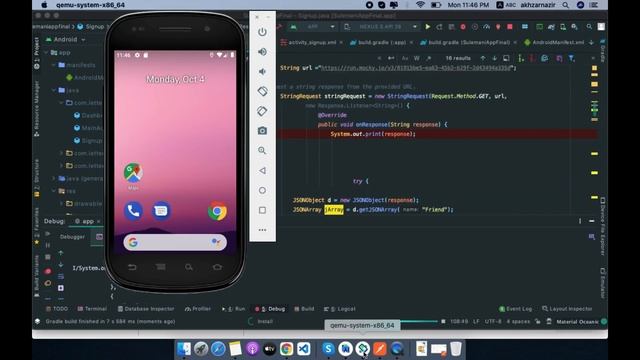Click the Material Oceanic theme status entry
The width and height of the screenshot is (640, 360).
pyautogui.click(x=577, y=322)
